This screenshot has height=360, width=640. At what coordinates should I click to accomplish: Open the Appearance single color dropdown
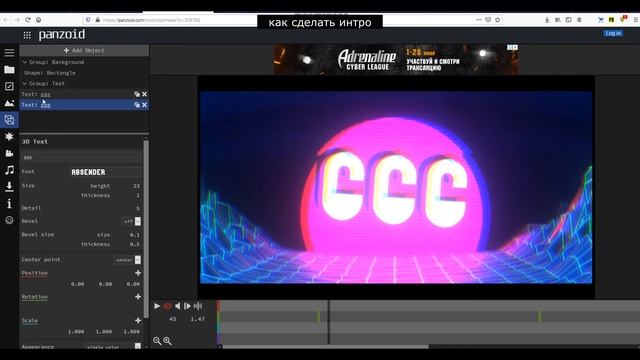coord(112,346)
